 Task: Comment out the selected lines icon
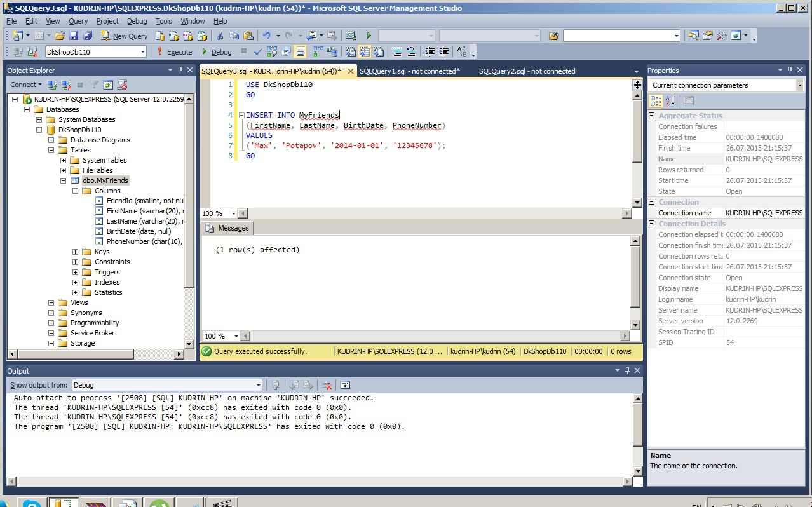pos(397,51)
